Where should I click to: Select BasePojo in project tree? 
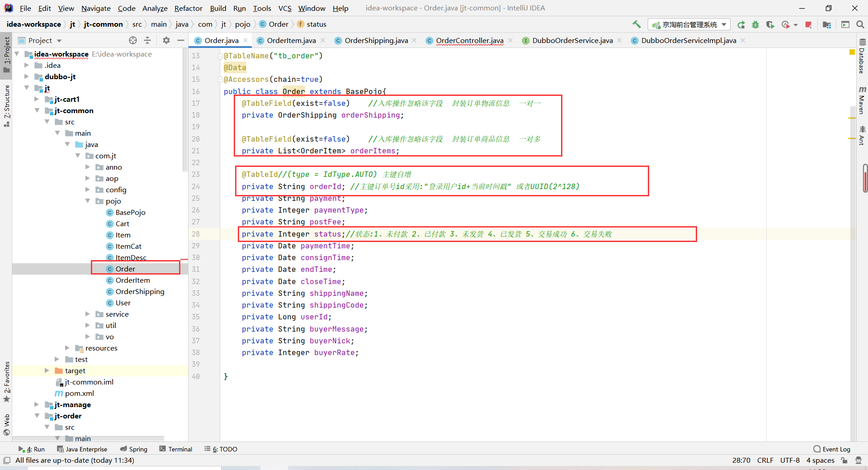[x=130, y=212]
